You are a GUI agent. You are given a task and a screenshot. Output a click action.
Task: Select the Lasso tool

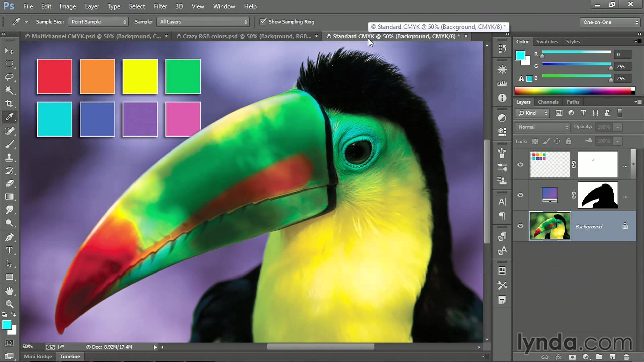(x=10, y=77)
